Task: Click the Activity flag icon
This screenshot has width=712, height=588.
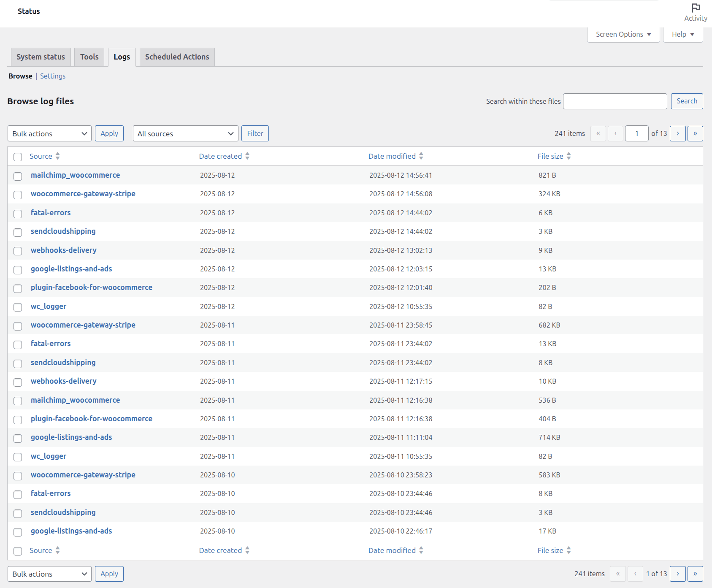Action: pyautogui.click(x=695, y=8)
